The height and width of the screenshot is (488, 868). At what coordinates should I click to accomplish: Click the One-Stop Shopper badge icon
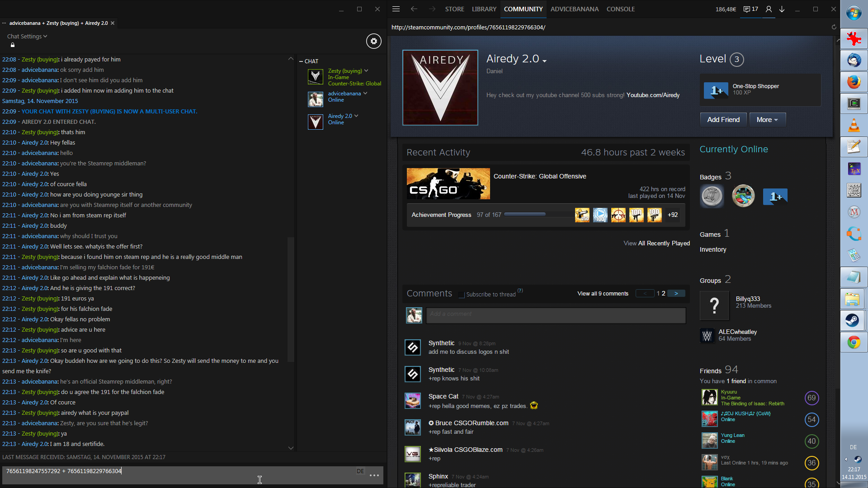pos(716,90)
